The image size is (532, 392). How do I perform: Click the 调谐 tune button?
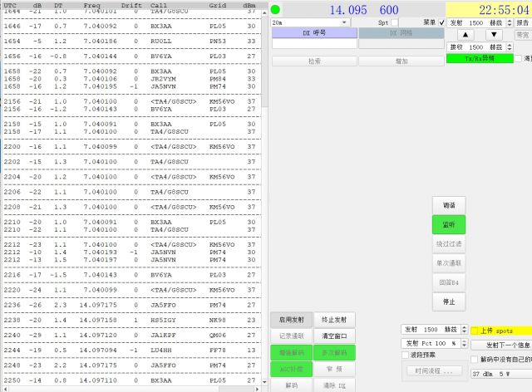tap(449, 205)
